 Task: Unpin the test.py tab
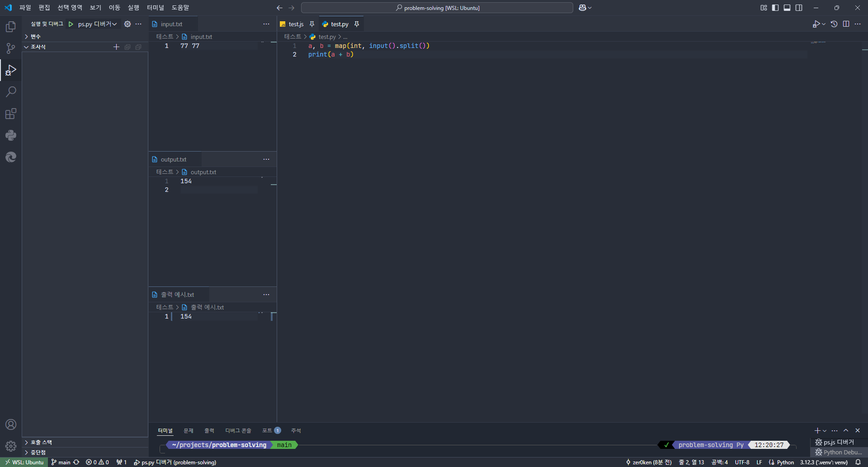click(x=357, y=24)
